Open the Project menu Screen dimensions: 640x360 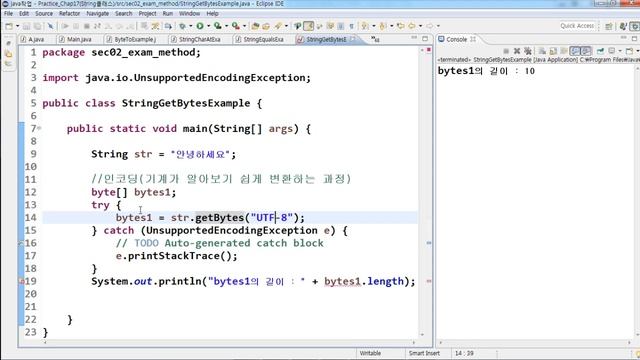coord(147,13)
